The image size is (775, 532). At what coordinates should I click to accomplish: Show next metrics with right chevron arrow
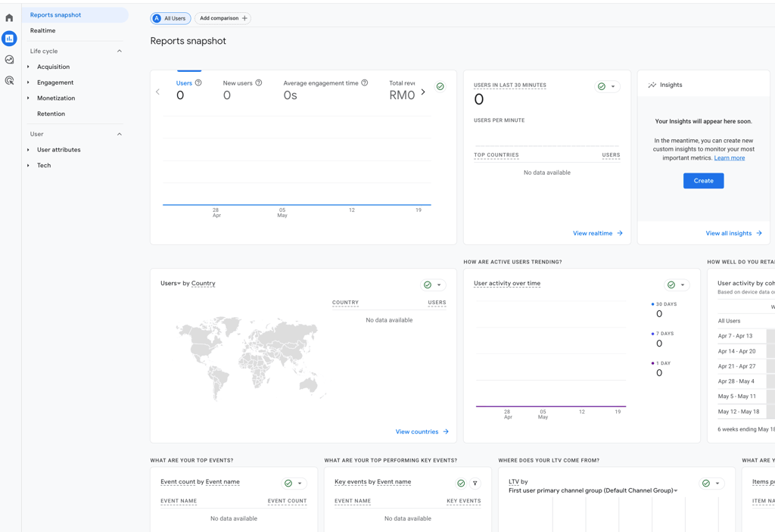(423, 92)
